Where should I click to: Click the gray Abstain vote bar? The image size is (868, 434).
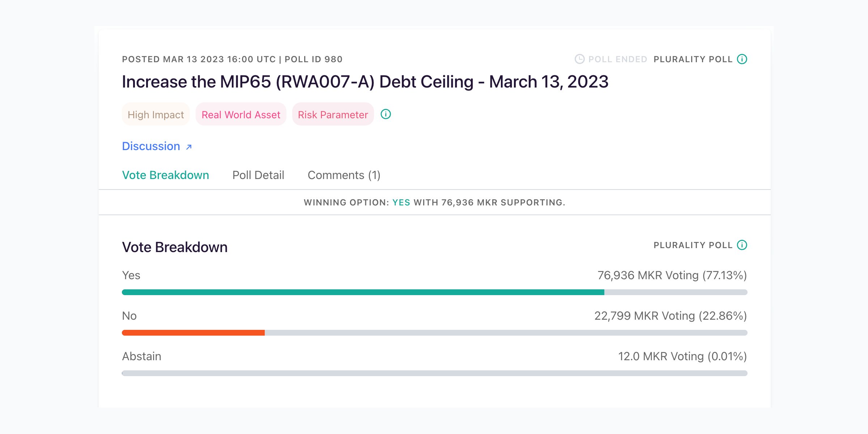[x=434, y=373]
